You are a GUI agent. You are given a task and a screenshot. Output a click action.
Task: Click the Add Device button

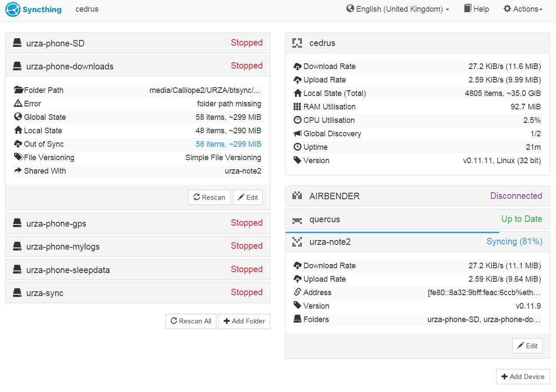(523, 377)
